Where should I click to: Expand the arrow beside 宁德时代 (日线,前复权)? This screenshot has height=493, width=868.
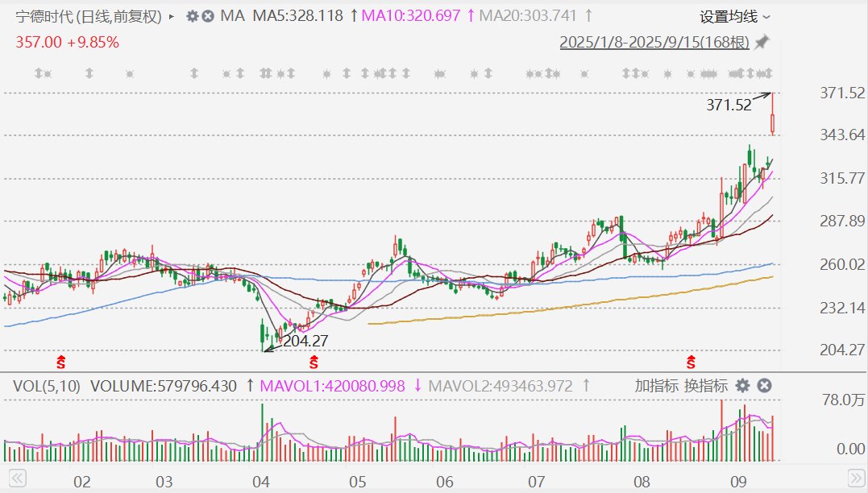click(x=171, y=16)
